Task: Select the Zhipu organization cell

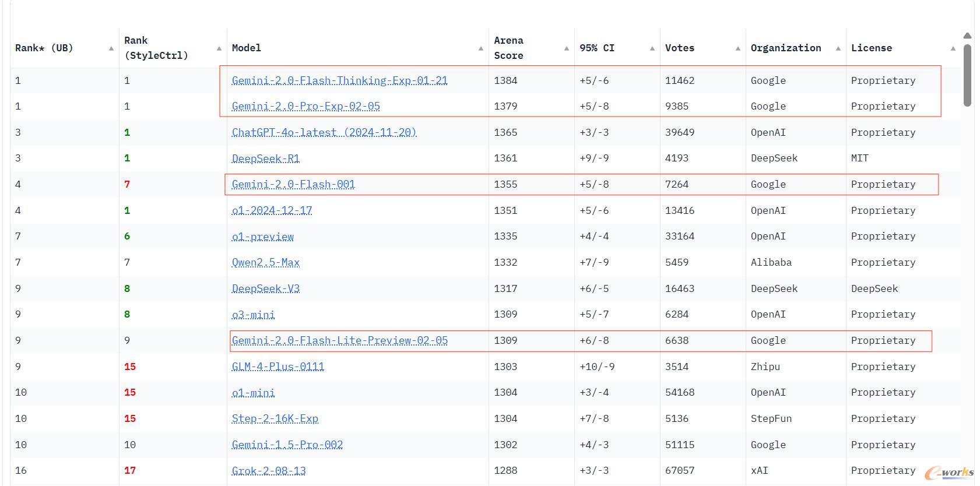Action: pyautogui.click(x=765, y=367)
